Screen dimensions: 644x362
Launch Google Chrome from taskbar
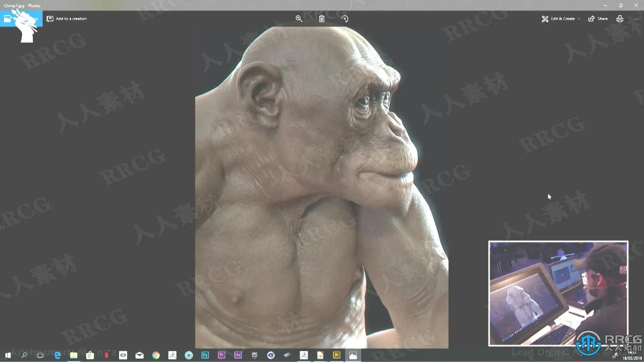click(x=156, y=355)
